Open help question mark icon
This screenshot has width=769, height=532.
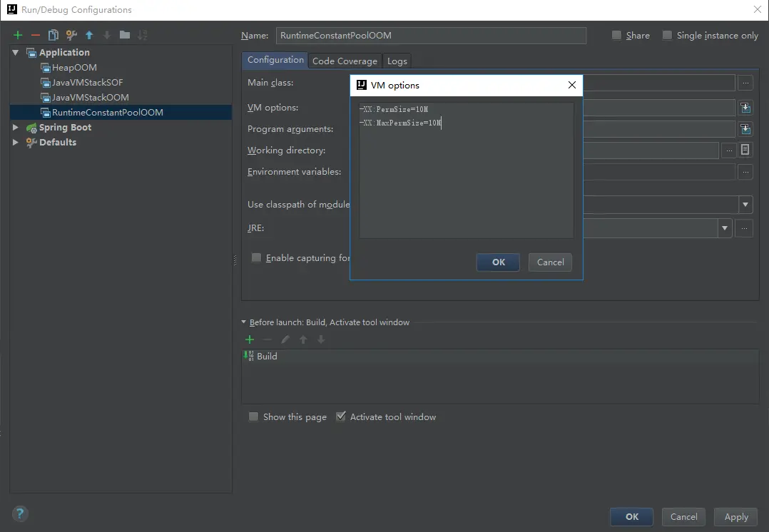(20, 514)
